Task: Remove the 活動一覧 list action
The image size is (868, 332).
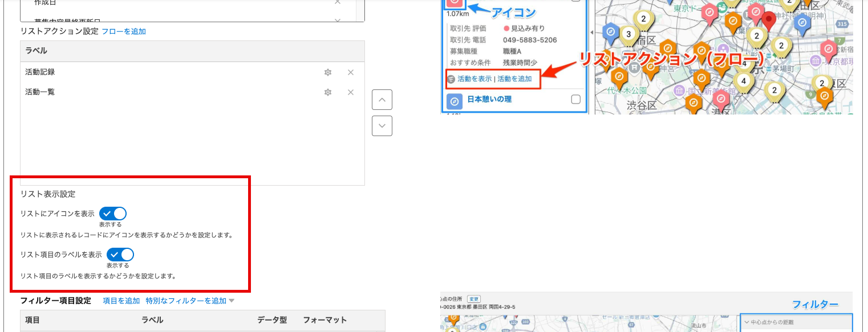Action: (x=351, y=92)
